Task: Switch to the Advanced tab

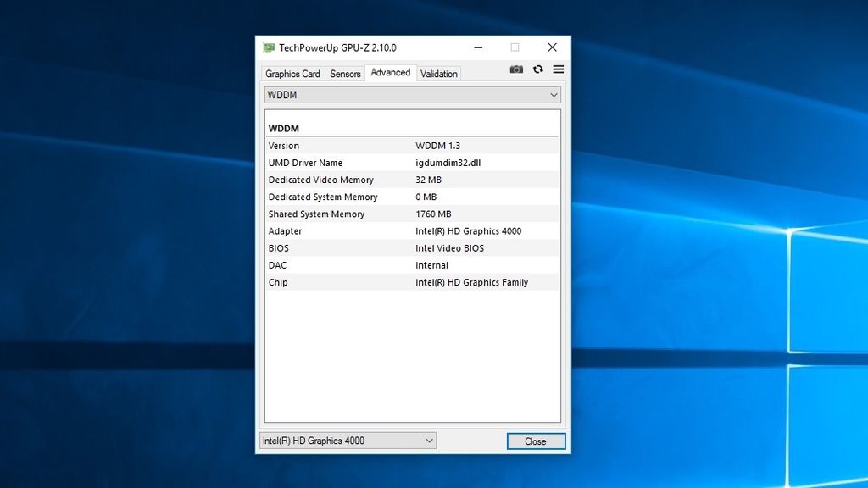Action: tap(390, 72)
